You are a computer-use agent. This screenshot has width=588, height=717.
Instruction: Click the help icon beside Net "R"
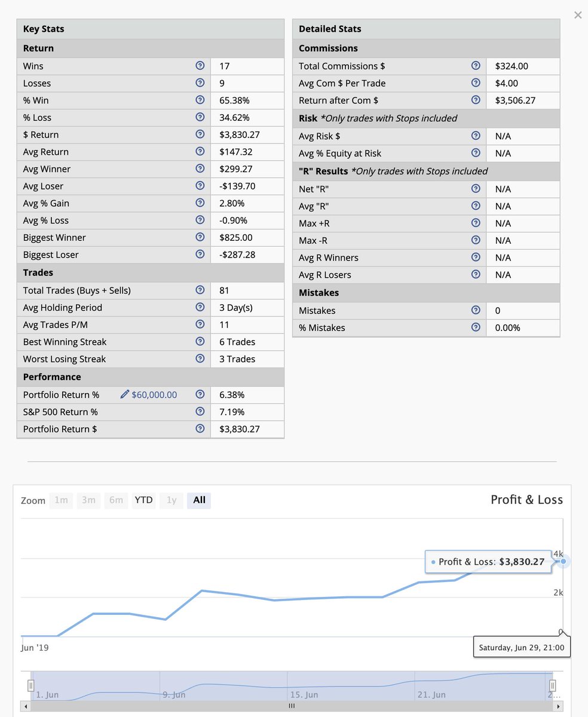coord(476,188)
